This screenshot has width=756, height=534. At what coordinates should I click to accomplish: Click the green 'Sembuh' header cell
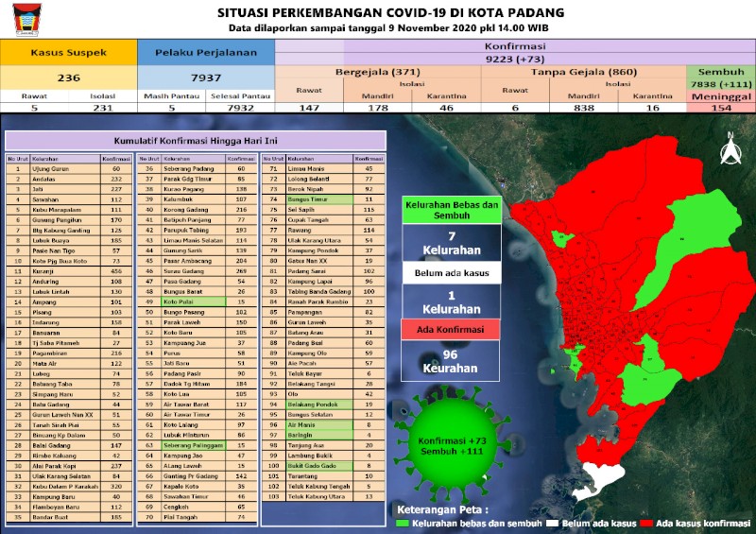pyautogui.click(x=721, y=72)
